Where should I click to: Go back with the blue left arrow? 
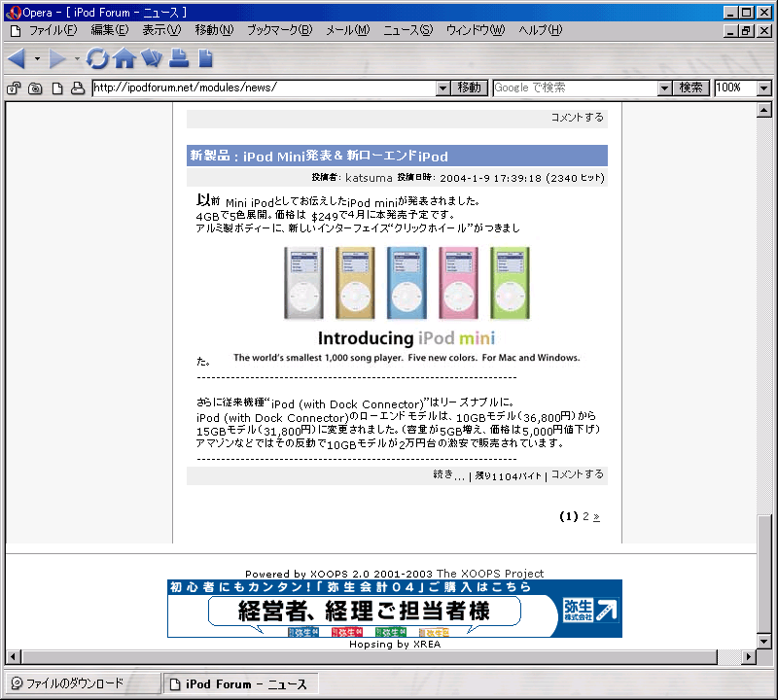pyautogui.click(x=17, y=58)
